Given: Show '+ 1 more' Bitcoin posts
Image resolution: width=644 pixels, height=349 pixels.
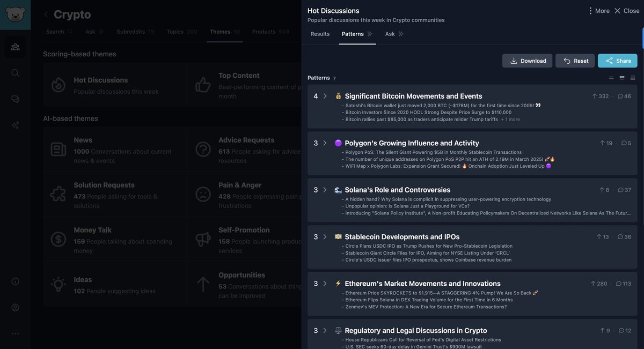Looking at the screenshot, I should point(510,120).
